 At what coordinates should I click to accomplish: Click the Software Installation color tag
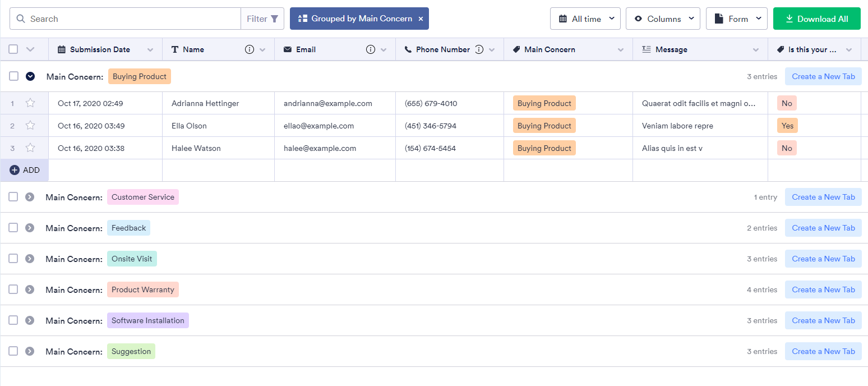(x=147, y=320)
